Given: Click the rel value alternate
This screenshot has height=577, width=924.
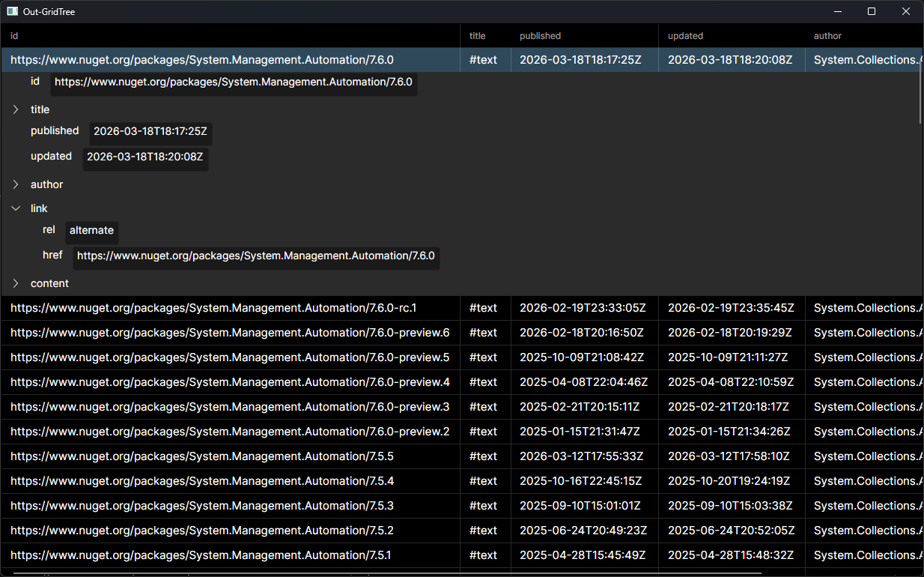Looking at the screenshot, I should (91, 231).
